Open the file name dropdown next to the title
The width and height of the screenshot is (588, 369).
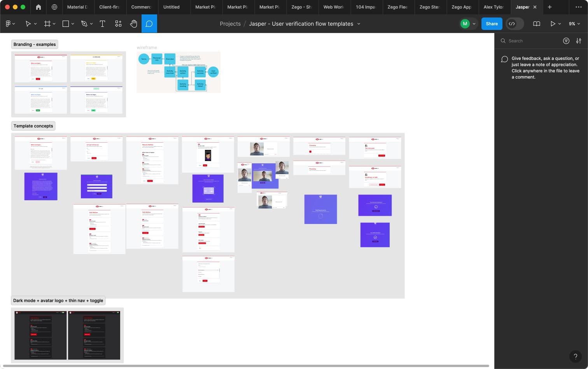(358, 24)
